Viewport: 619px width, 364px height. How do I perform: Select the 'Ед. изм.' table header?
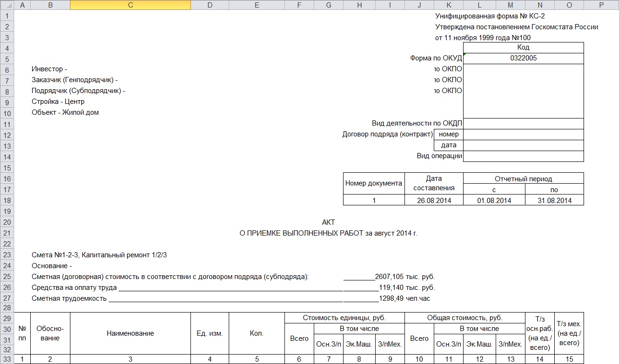(x=210, y=333)
